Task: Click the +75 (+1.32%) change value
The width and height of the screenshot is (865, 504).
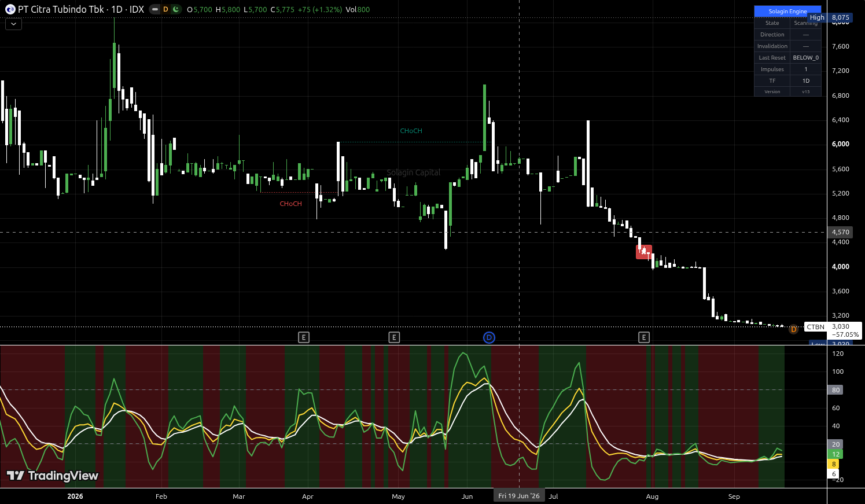Action: [319, 10]
